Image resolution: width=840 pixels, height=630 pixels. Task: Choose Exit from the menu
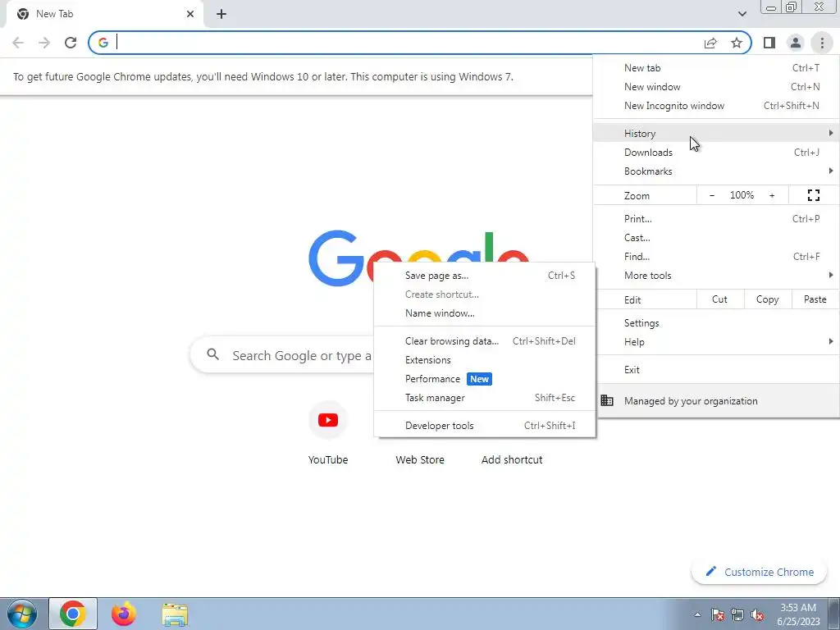click(x=716, y=370)
